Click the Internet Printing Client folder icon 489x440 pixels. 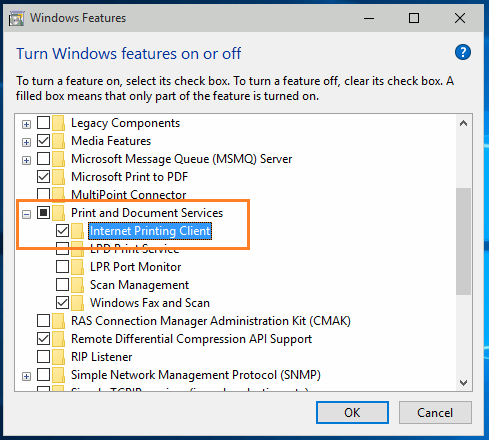pos(77,231)
